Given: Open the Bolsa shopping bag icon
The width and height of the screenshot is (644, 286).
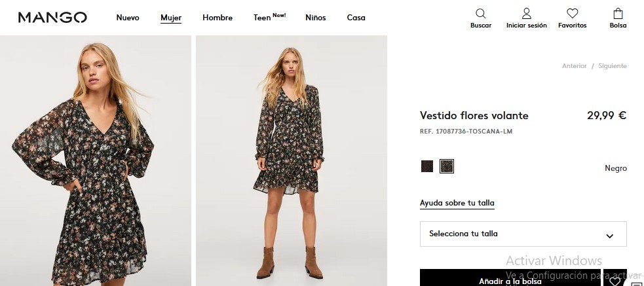Looking at the screenshot, I should click(x=618, y=14).
